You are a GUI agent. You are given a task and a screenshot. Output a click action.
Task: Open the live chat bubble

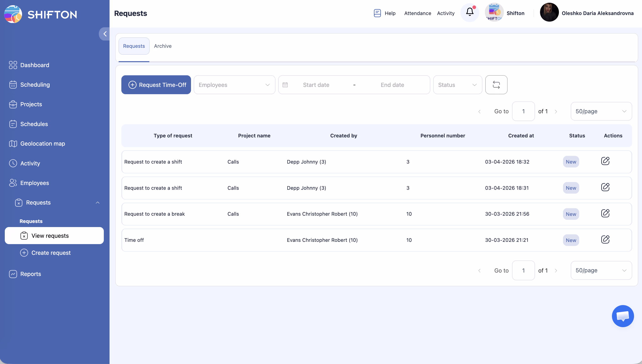(x=622, y=316)
